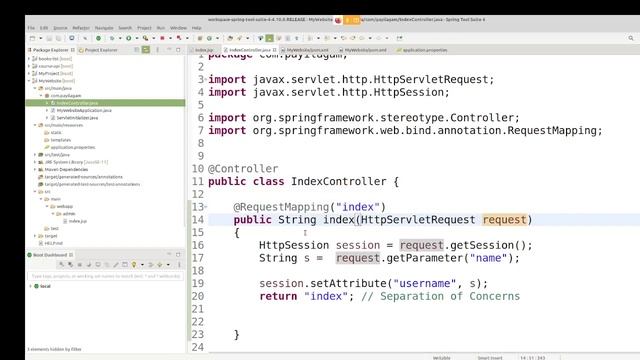Open the File menu
Screen dimensions: 640x360
[31, 28]
